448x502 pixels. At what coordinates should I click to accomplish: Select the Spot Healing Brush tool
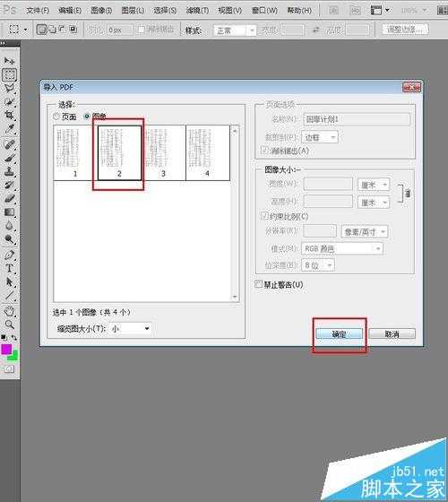pos(9,143)
